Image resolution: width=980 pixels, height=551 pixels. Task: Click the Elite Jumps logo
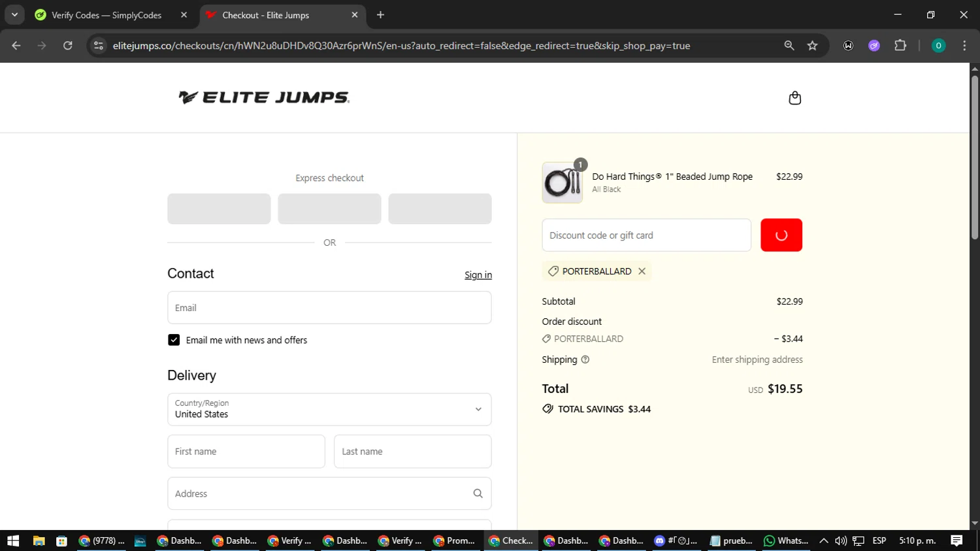pyautogui.click(x=264, y=97)
